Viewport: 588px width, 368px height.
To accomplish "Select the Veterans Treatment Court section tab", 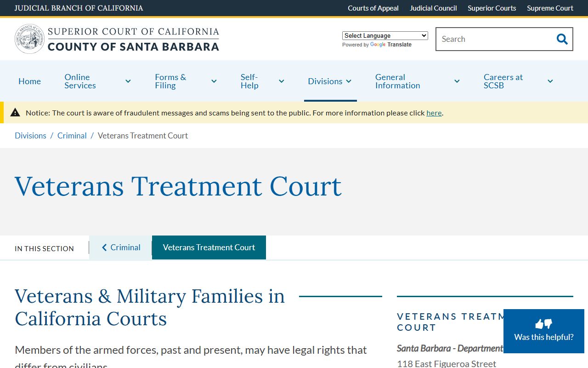I will 209,247.
